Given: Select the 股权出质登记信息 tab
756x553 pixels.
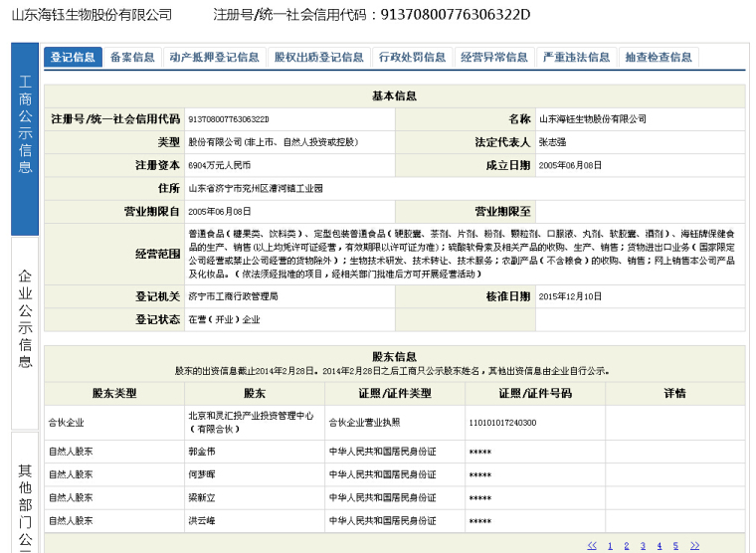Looking at the screenshot, I should pyautogui.click(x=318, y=57).
